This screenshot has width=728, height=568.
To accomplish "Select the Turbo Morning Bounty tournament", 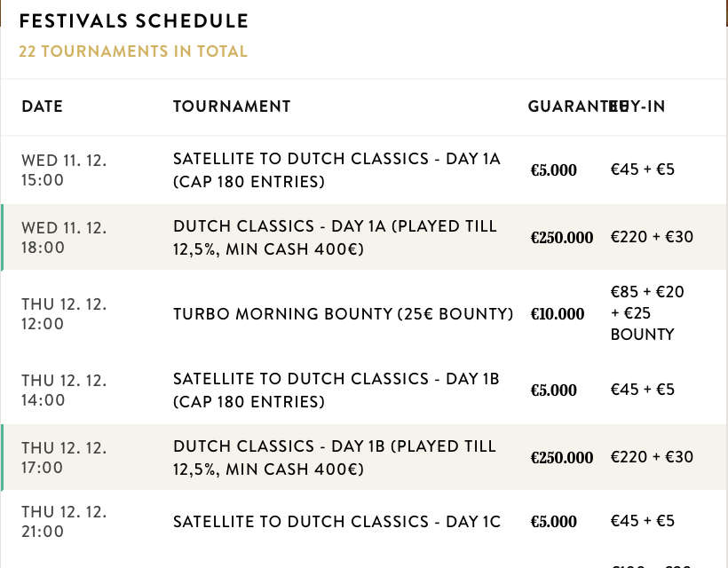I will 343,313.
